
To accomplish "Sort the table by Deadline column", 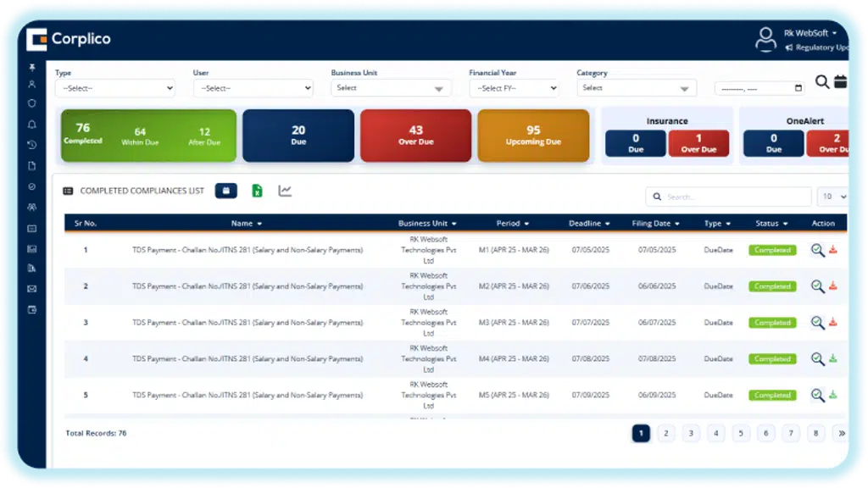I will [x=589, y=224].
